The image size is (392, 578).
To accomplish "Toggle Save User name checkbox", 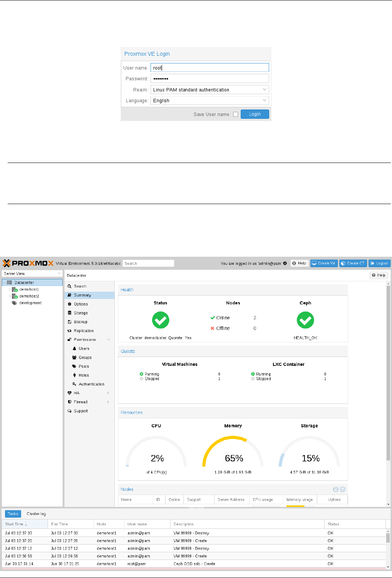I will [x=236, y=114].
